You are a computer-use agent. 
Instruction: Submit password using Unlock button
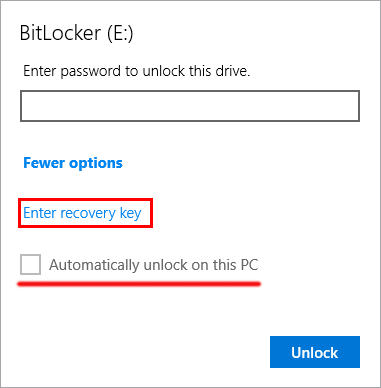tap(315, 352)
